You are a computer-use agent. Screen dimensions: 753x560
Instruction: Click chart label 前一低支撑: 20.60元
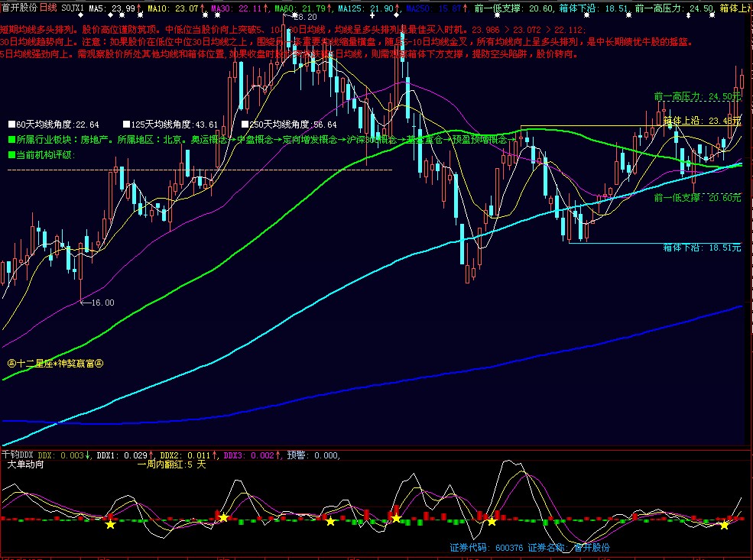pyautogui.click(x=698, y=198)
